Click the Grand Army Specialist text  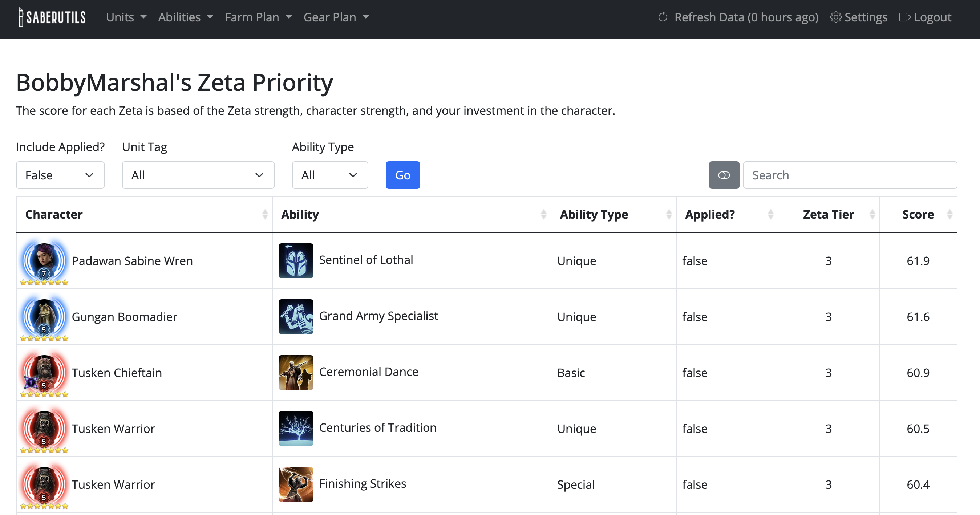(378, 316)
